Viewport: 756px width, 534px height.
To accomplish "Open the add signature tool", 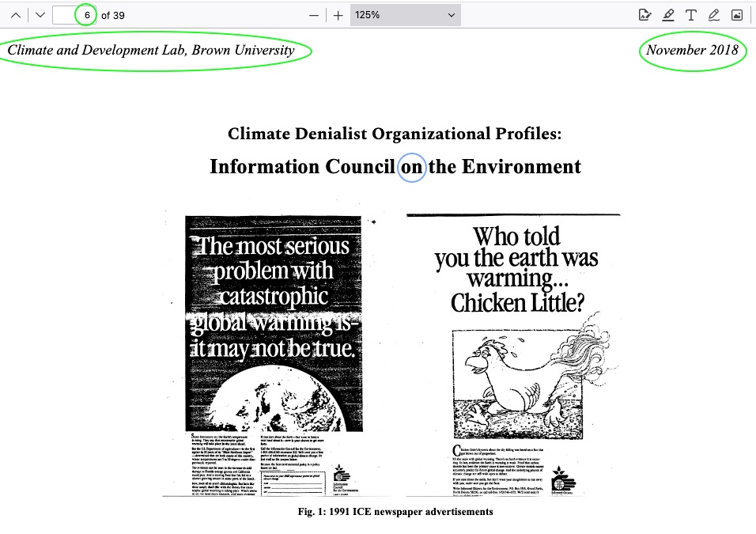I will click(x=644, y=15).
